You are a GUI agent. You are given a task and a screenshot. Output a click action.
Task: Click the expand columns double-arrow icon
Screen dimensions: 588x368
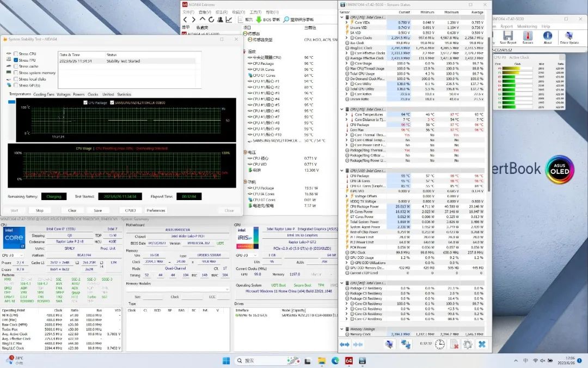344,344
